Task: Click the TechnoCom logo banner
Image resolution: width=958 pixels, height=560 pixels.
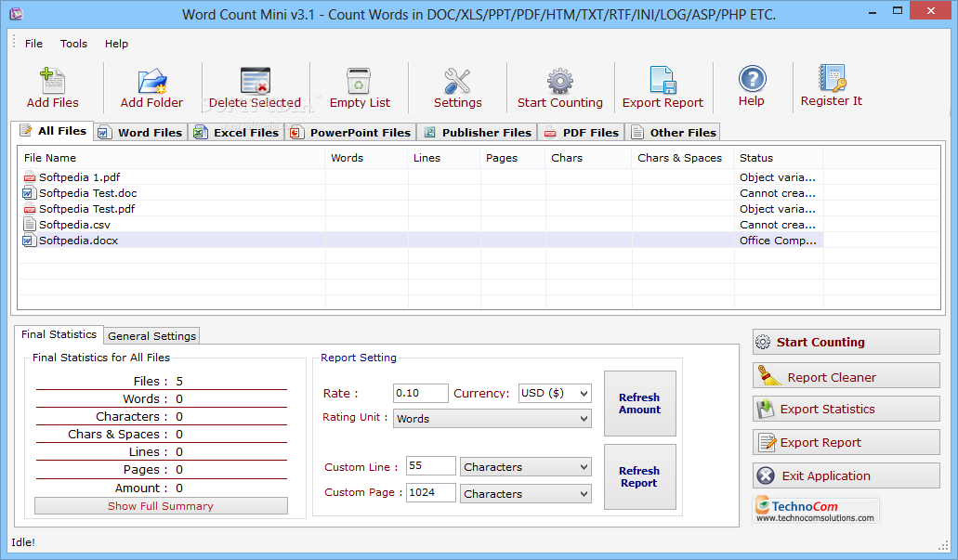Action: click(816, 510)
